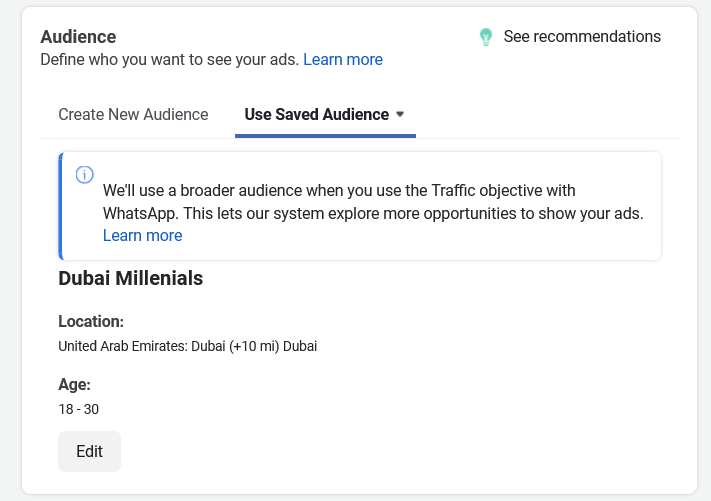Click the Location label
Image resolution: width=711 pixels, height=501 pixels.
pos(91,322)
